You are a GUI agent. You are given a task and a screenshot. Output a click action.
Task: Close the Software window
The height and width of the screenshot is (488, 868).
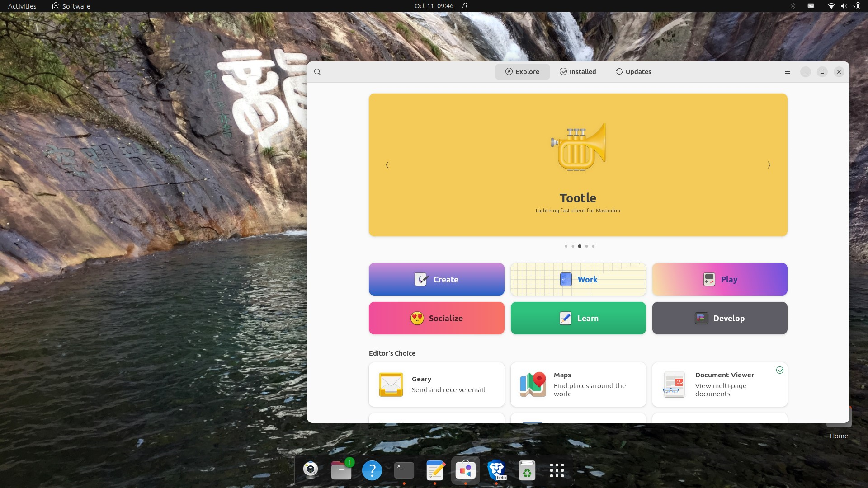(839, 72)
